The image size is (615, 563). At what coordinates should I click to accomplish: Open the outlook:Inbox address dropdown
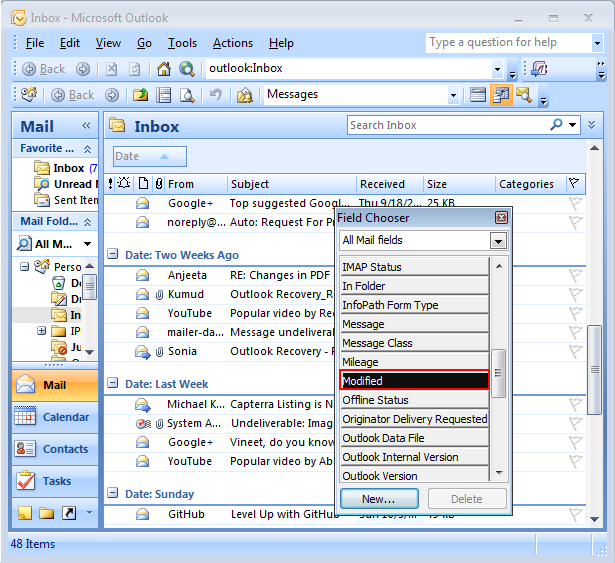coord(497,69)
